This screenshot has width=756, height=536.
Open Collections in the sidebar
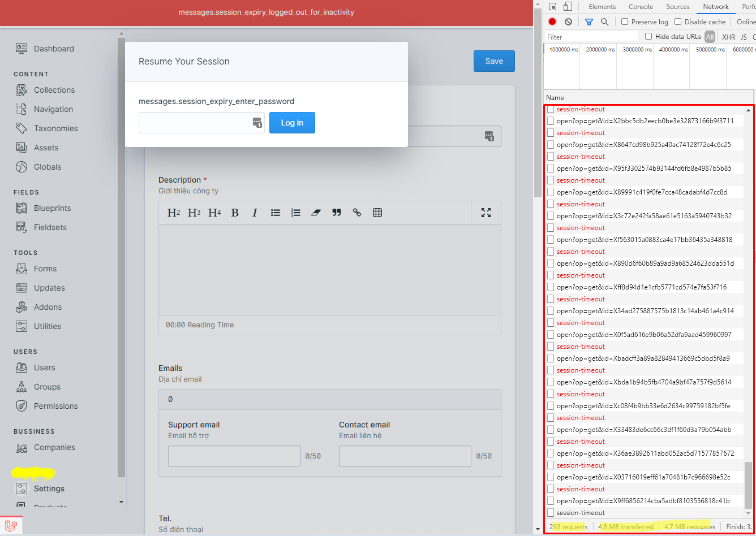pyautogui.click(x=45, y=90)
